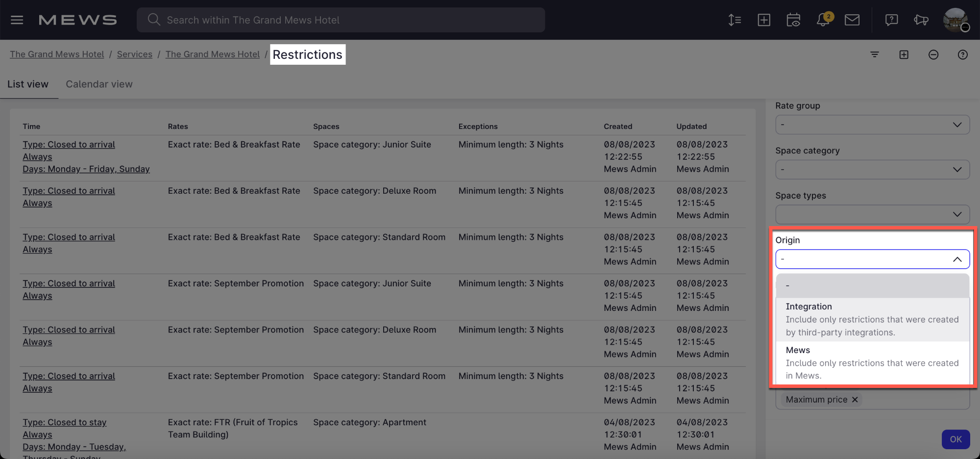
Task: Click the MEWS logo
Action: coord(77,20)
